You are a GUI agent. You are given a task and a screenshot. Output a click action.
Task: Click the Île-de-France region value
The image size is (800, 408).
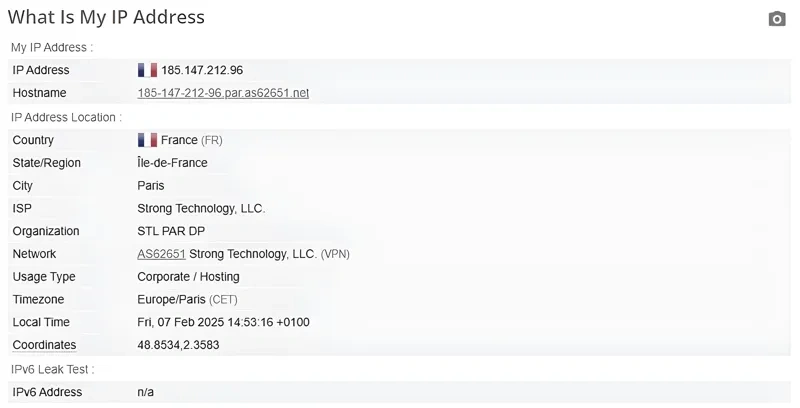coord(172,163)
